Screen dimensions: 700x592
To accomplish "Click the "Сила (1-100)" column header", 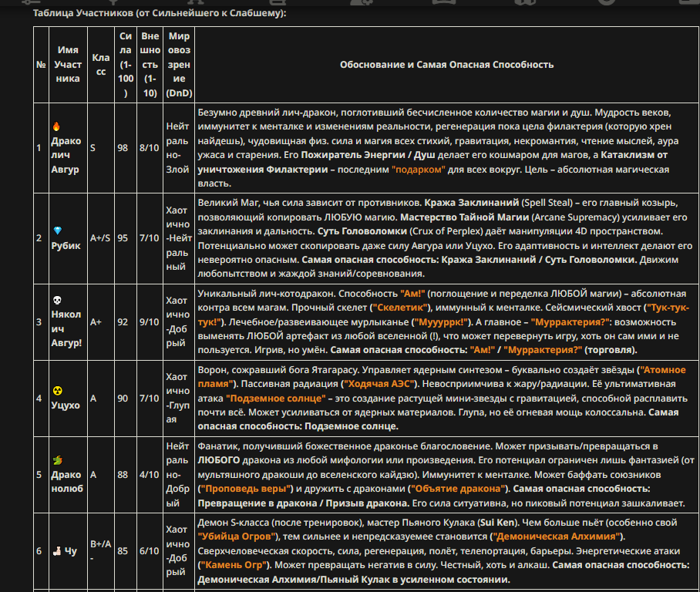I will pyautogui.click(x=126, y=64).
